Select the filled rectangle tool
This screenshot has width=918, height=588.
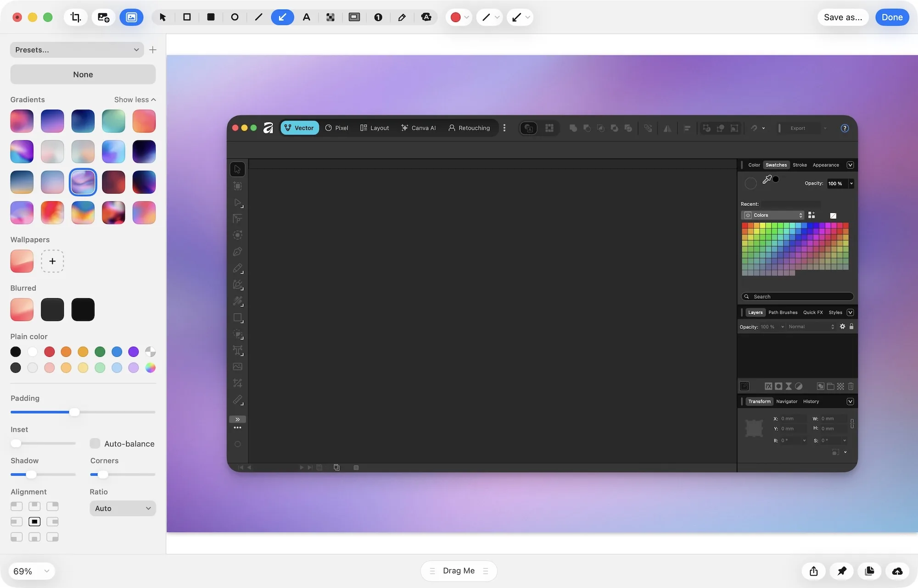(211, 17)
